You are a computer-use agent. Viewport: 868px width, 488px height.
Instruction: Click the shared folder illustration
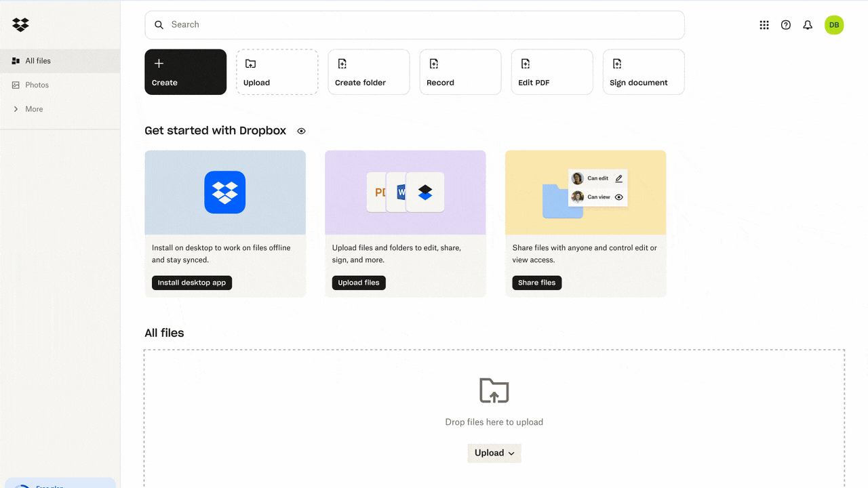click(x=586, y=192)
